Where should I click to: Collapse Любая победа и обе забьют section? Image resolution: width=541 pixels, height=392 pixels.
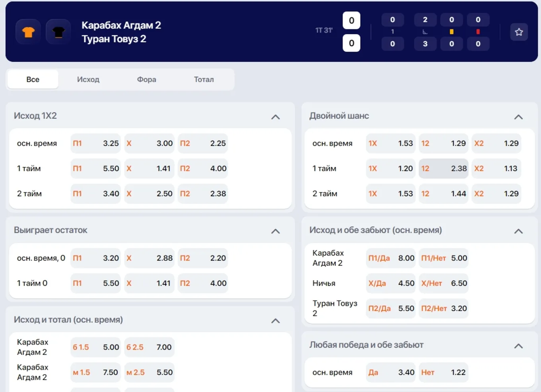518,346
